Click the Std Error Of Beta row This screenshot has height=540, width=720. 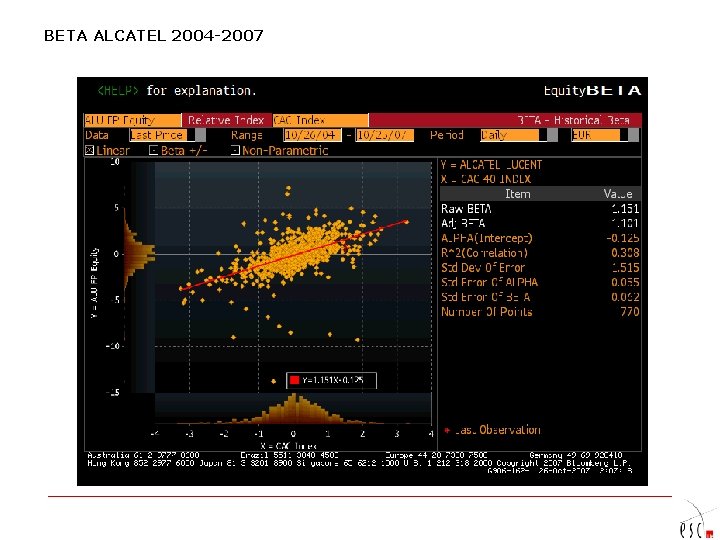(540, 297)
